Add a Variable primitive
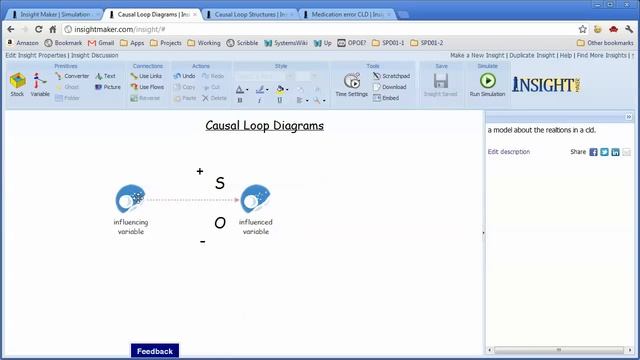The height and width of the screenshot is (360, 640). pos(40,84)
